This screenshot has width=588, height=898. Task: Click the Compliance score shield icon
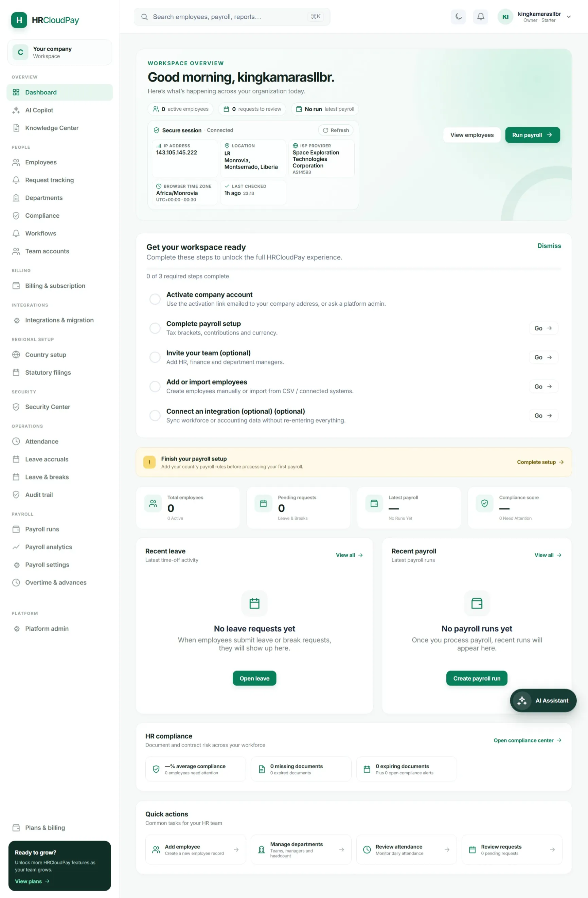coord(485,504)
